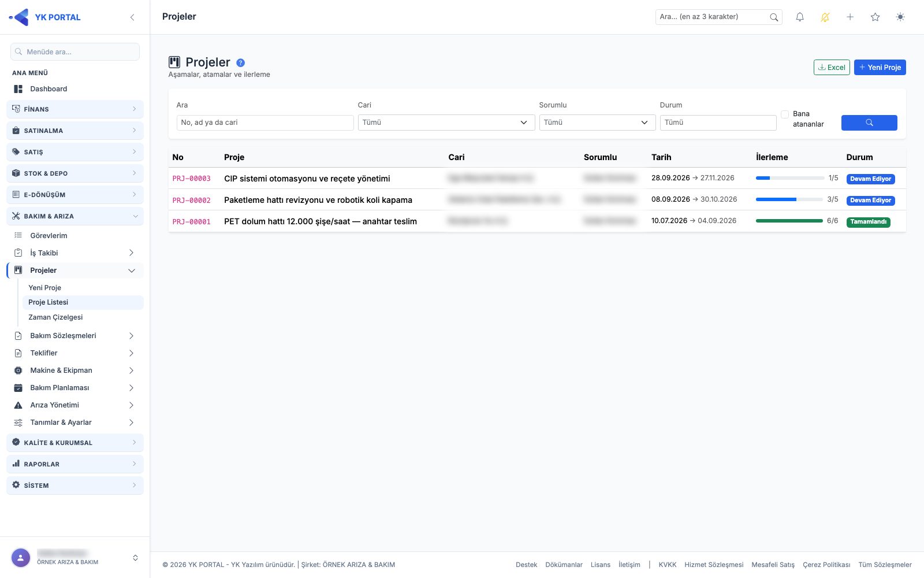Expand İş Takibi submenu
The height and width of the screenshot is (578, 924).
75,253
